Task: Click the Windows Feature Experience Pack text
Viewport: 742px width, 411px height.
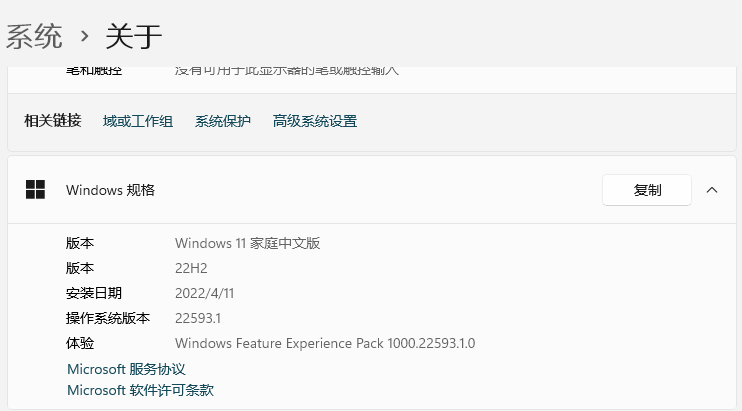Action: tap(325, 343)
